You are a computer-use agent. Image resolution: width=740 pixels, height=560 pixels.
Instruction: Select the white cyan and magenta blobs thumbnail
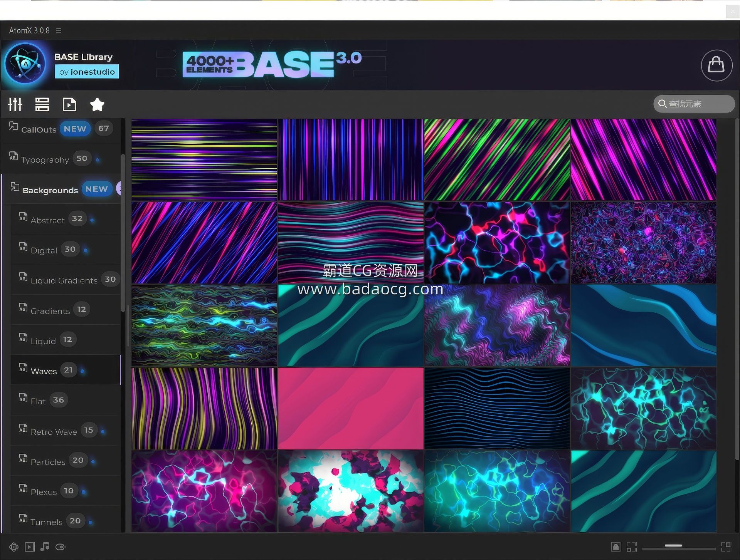(351, 491)
